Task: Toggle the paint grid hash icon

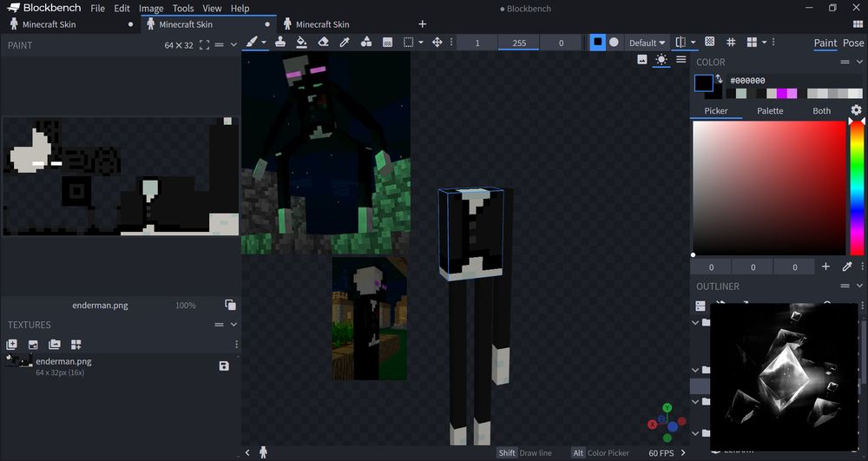Action: tap(731, 42)
